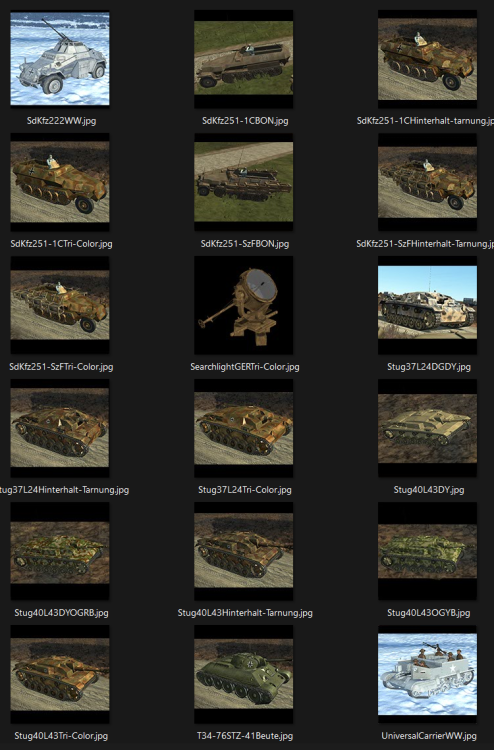Click the file name SdKfz222WW.jpg
The height and width of the screenshot is (750, 494).
click(x=61, y=121)
